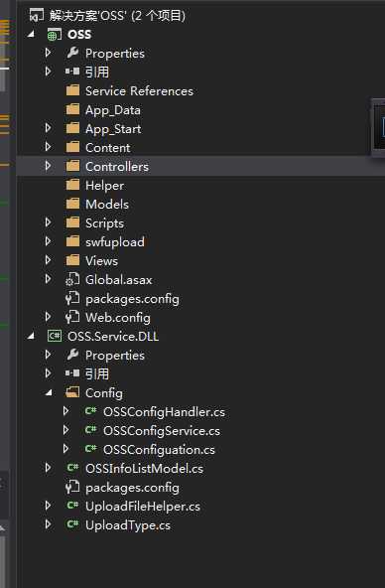Select the Helper folder label
The height and width of the screenshot is (588, 385).
pos(105,186)
